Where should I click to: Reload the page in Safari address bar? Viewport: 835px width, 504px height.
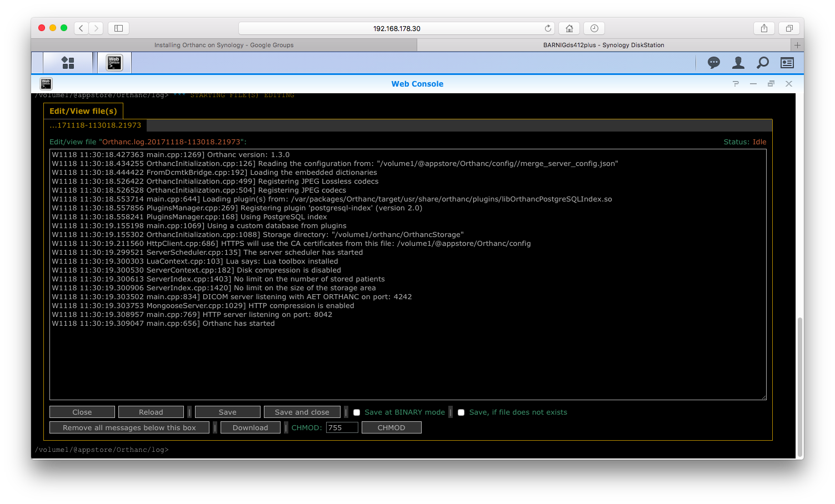548,28
